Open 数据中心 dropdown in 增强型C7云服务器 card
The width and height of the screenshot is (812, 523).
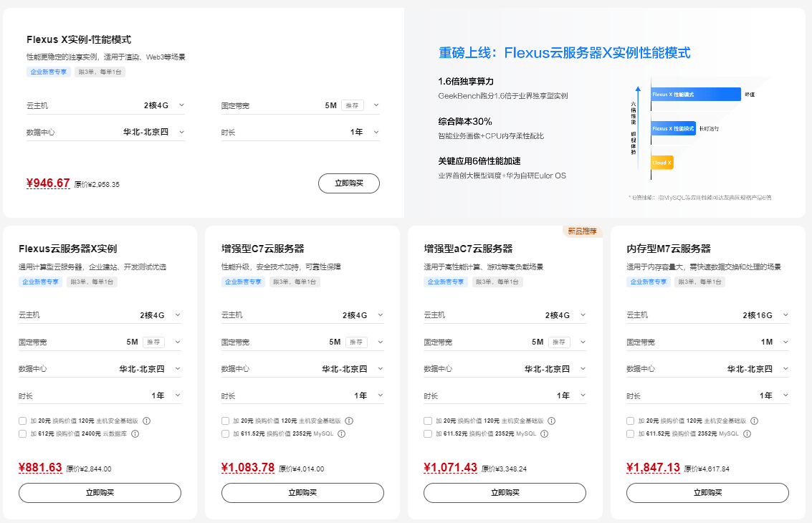click(x=302, y=369)
